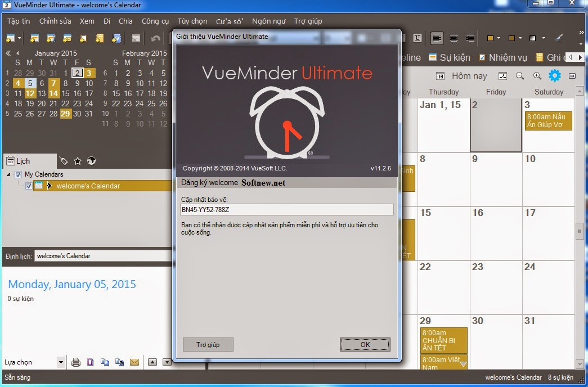Click the Cập nhật bảo vệ key field
Screen dimensions: 588x387
(x=286, y=210)
